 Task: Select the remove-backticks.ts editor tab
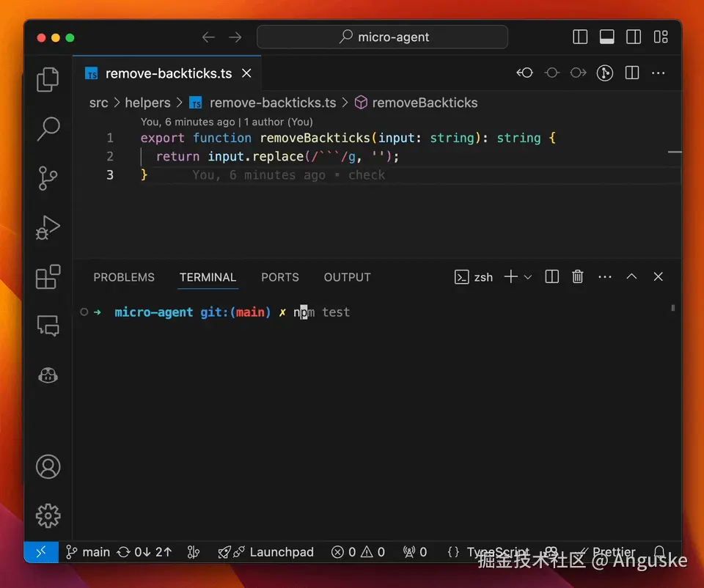click(x=167, y=73)
